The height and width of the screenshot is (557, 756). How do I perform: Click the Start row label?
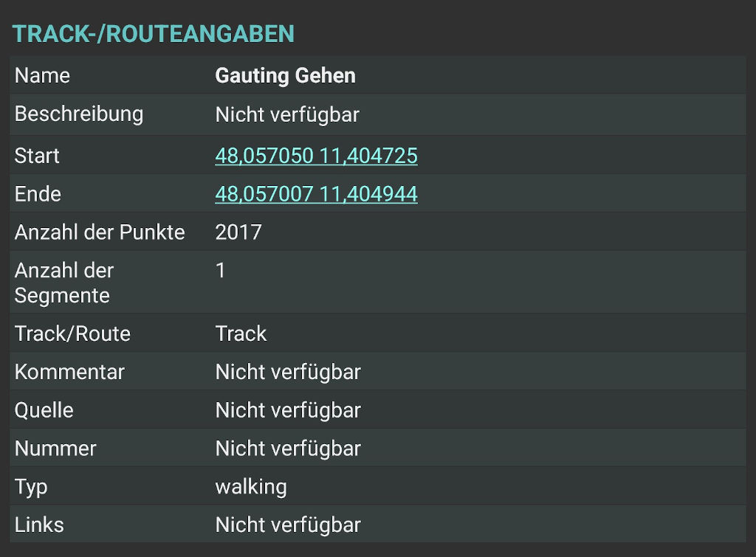pos(37,156)
